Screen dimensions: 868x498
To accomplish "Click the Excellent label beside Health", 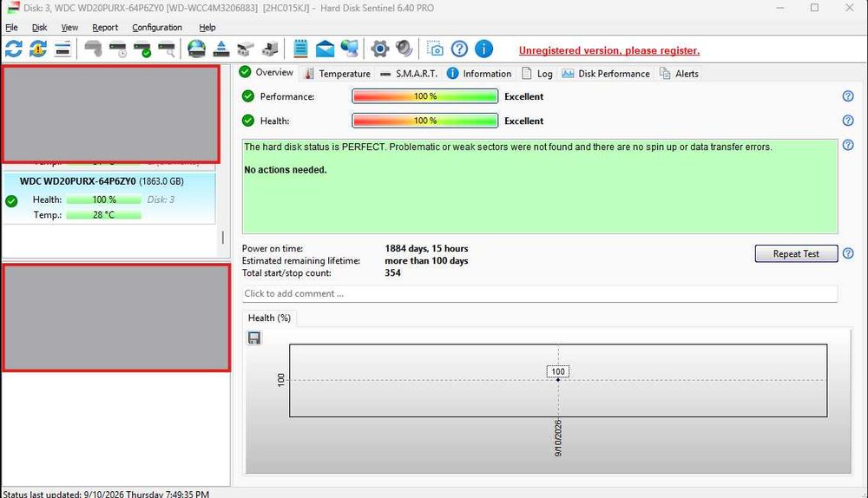I will click(523, 121).
